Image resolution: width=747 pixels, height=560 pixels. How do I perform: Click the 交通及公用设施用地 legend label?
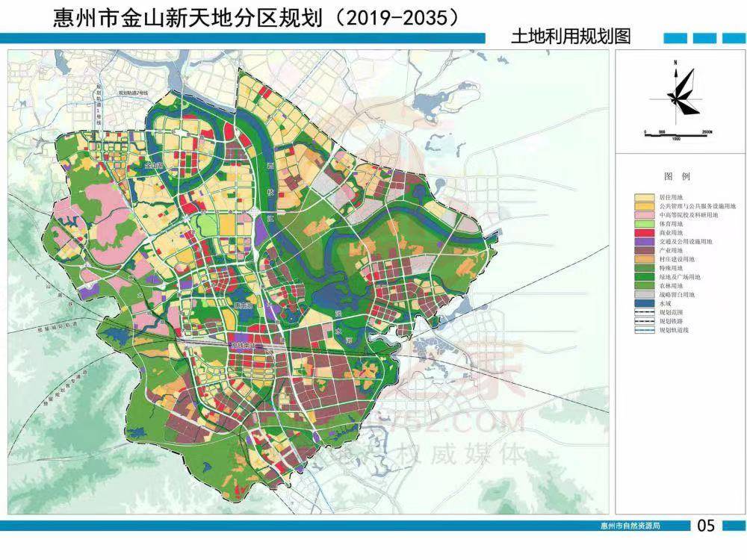coord(686,241)
